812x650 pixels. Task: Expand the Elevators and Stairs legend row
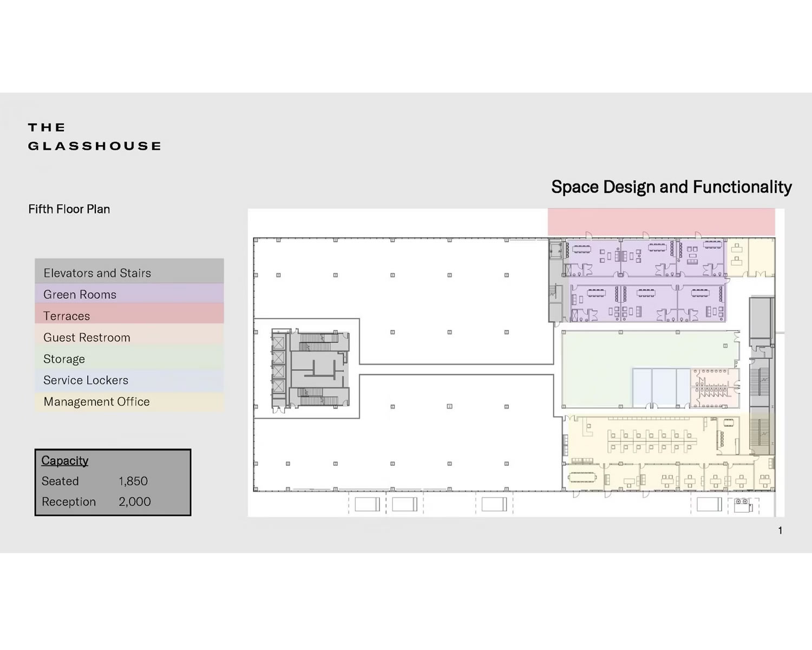97,272
